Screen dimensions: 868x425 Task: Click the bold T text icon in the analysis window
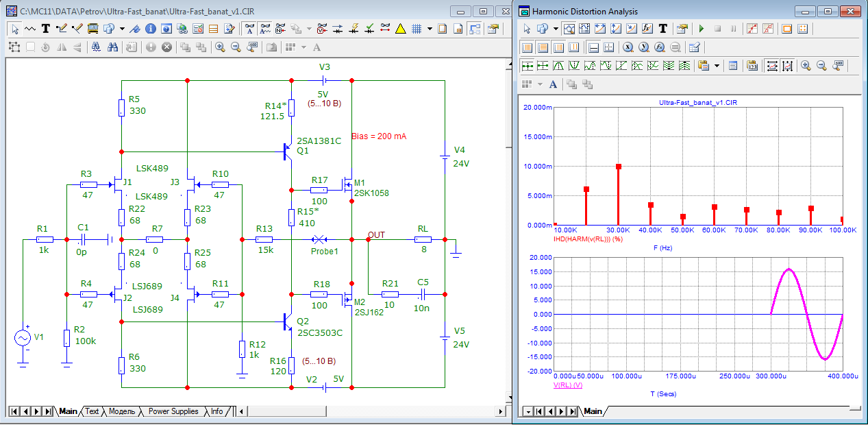pos(662,29)
